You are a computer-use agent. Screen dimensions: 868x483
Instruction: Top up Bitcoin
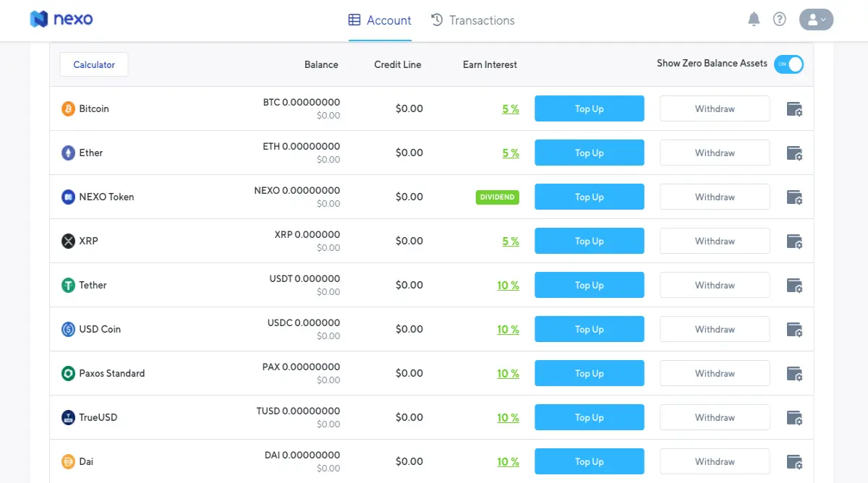(x=590, y=108)
